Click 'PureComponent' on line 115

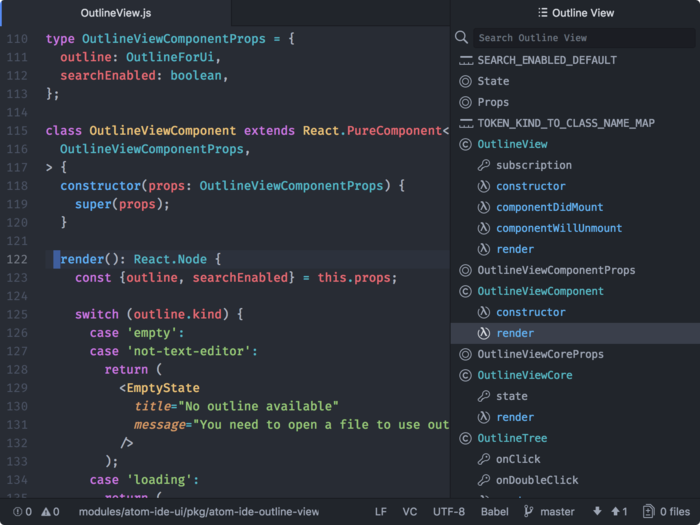click(x=394, y=131)
